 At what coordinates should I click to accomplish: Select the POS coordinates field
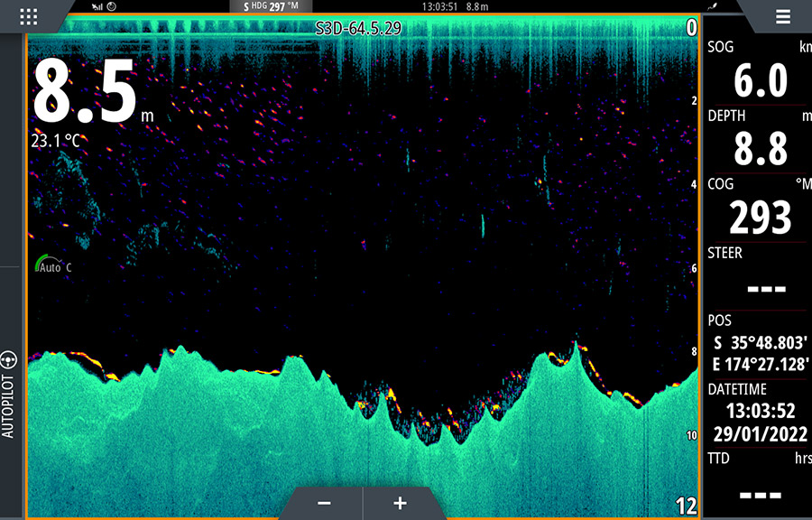[x=756, y=345]
